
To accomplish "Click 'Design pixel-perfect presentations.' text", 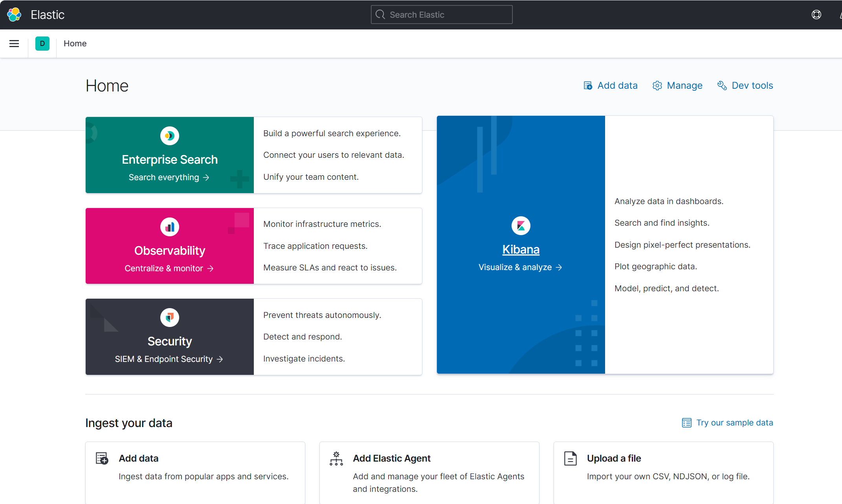I will (x=682, y=245).
